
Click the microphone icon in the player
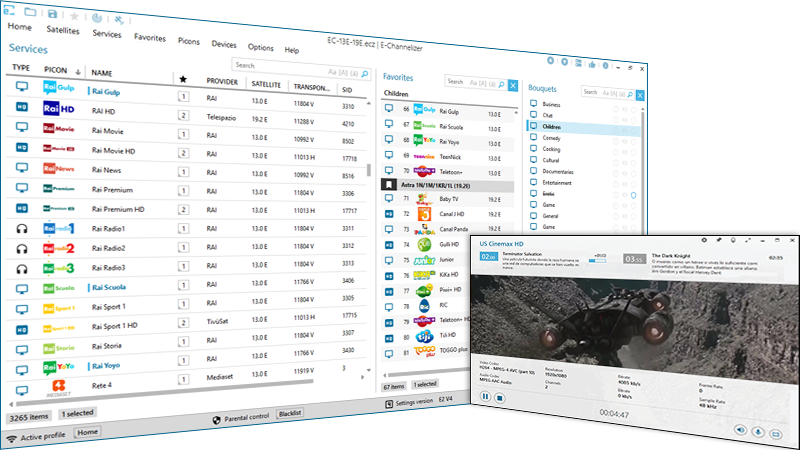tap(759, 430)
